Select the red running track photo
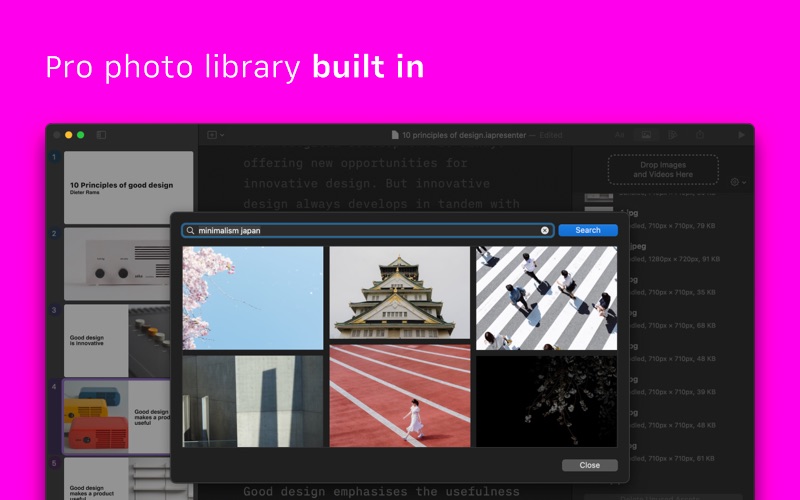 tap(399, 396)
